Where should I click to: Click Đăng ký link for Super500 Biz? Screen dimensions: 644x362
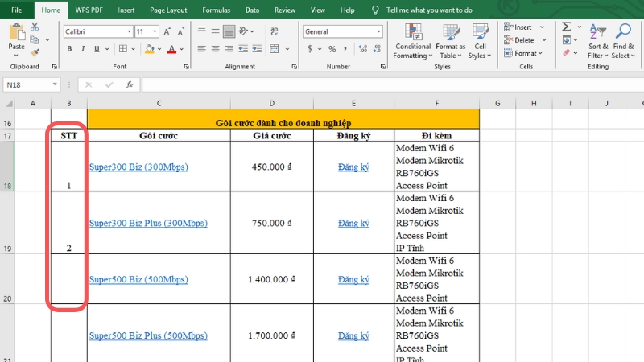(x=353, y=279)
